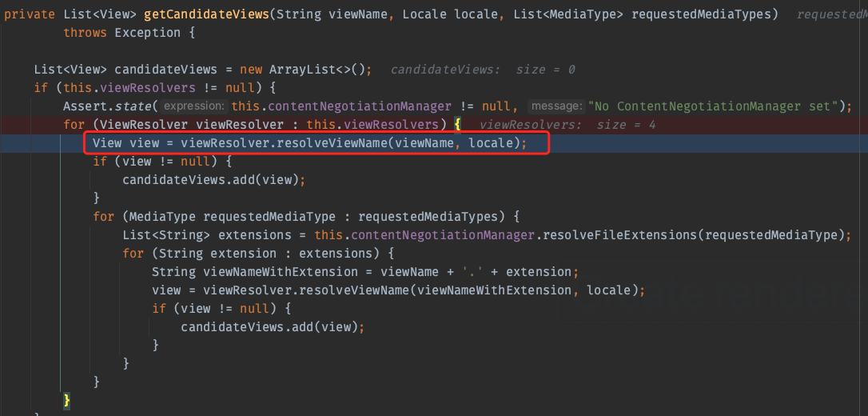This screenshot has width=868, height=416.
Task: Click the highlighted opening brace after this.viewResolvers
Action: coord(458,125)
